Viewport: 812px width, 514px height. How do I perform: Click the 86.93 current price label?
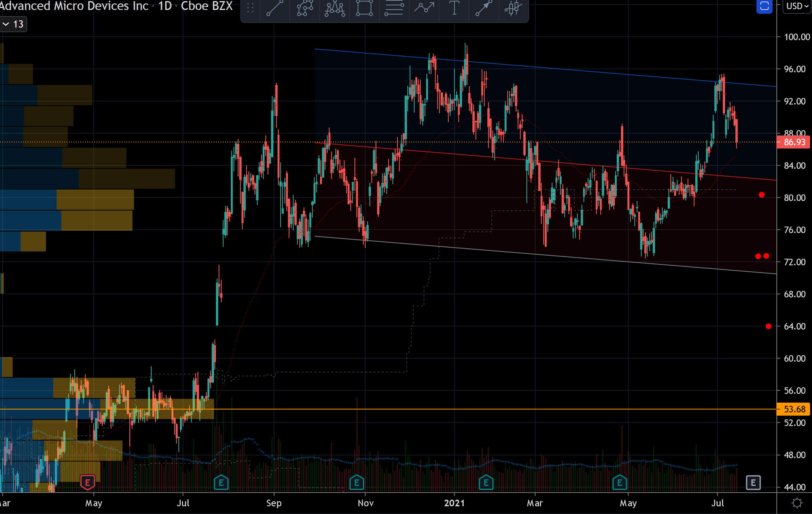pos(794,142)
